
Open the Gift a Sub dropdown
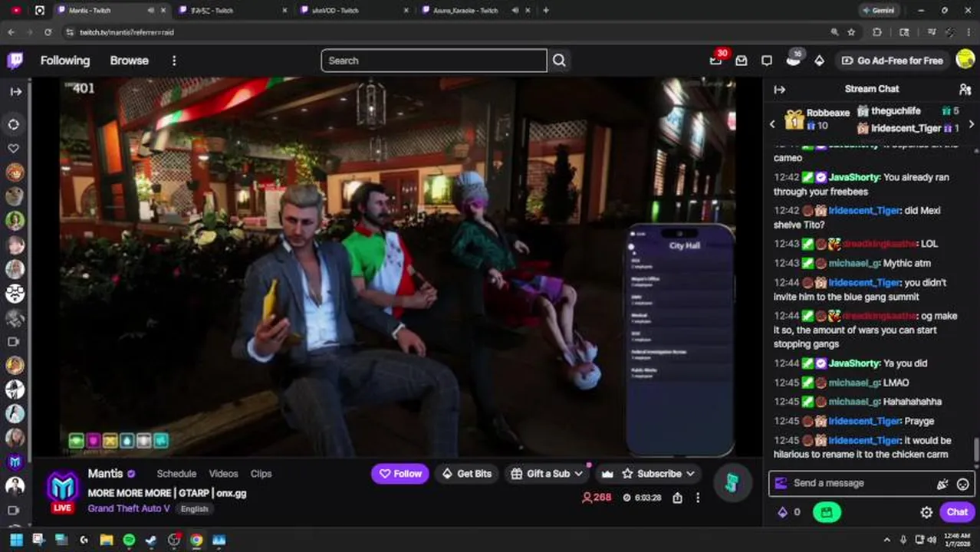pyautogui.click(x=546, y=474)
